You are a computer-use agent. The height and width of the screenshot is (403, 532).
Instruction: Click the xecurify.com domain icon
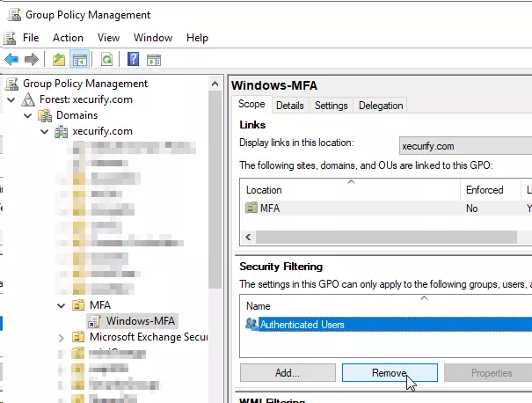61,131
